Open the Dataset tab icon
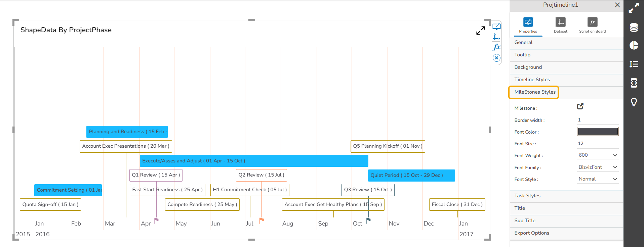This screenshot has width=644, height=247. (x=560, y=22)
